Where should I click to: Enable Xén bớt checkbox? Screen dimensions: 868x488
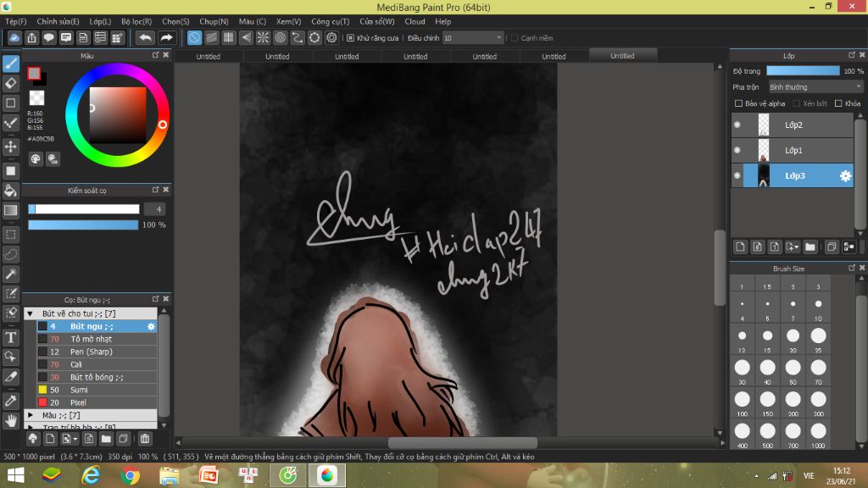(796, 103)
